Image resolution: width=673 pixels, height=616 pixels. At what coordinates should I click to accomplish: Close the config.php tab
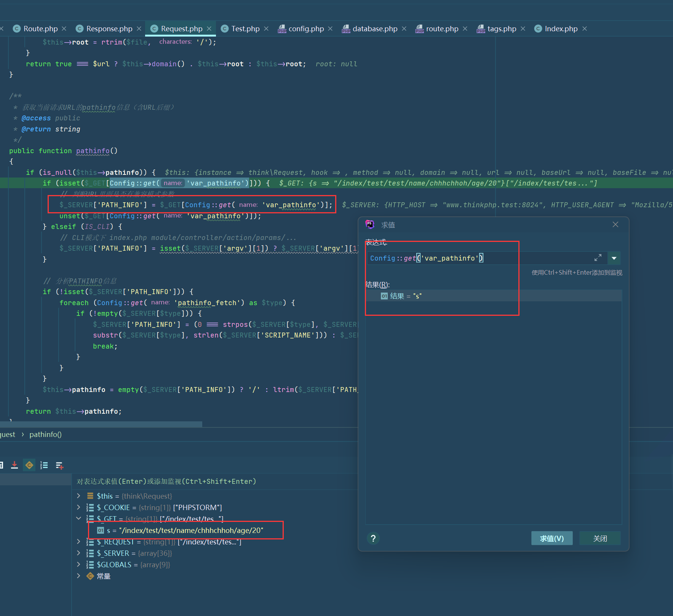point(330,29)
